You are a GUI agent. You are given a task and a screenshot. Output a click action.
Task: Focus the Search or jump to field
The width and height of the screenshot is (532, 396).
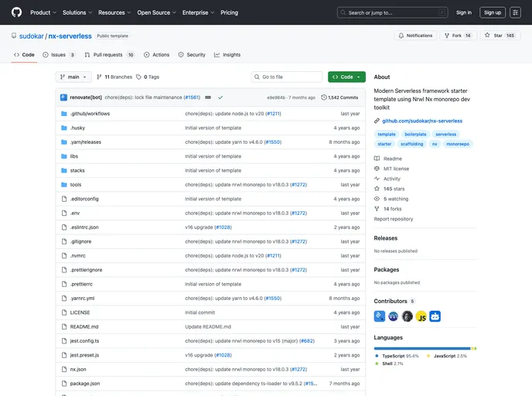click(392, 12)
